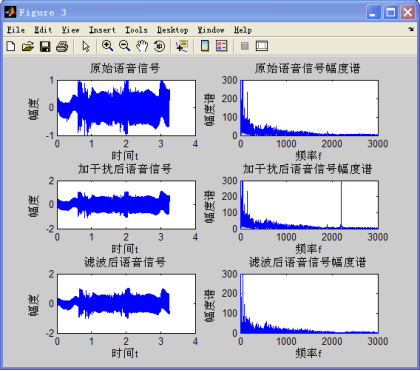This screenshot has height=371, width=420.
Task: Click the 原始语音信号 waveform plot
Action: tap(126, 108)
